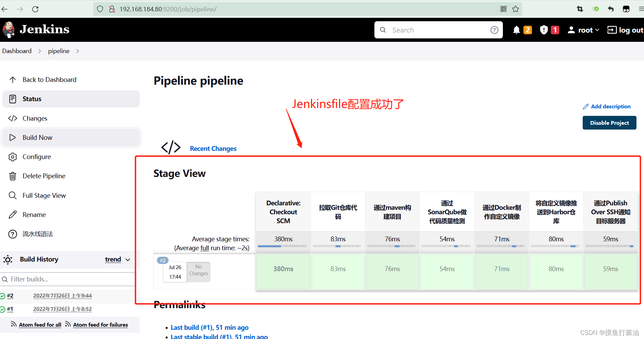Reload the page with refresh icon
The height and width of the screenshot is (339, 644).
(35, 9)
